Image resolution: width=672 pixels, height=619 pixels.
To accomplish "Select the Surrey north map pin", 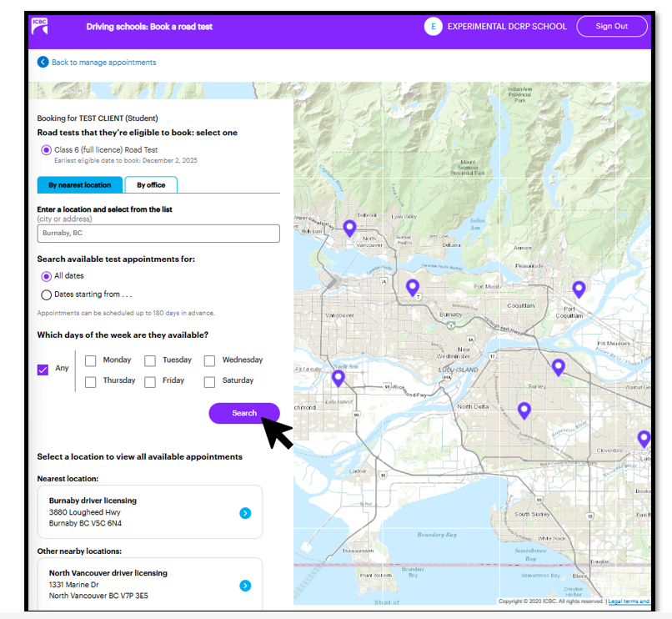I will [x=558, y=368].
